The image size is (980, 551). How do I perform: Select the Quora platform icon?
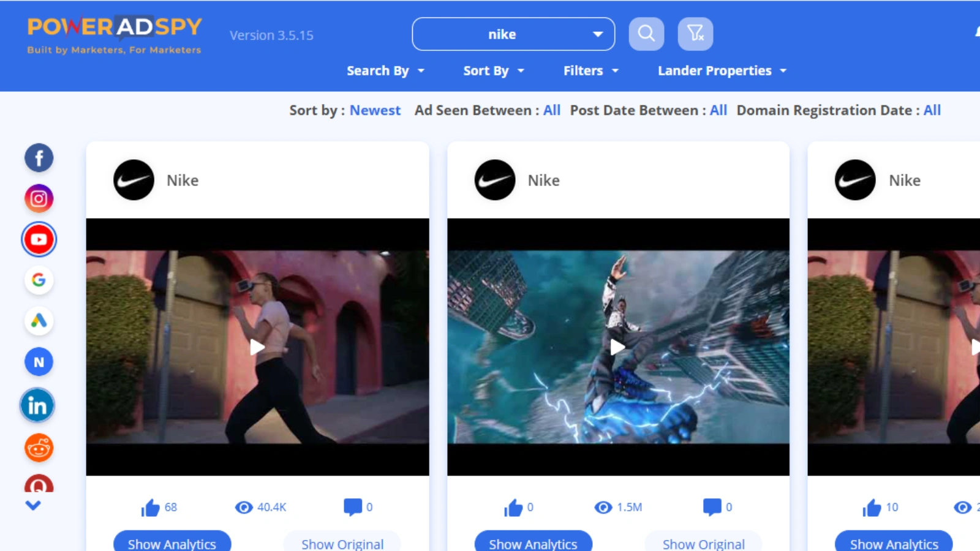39,484
